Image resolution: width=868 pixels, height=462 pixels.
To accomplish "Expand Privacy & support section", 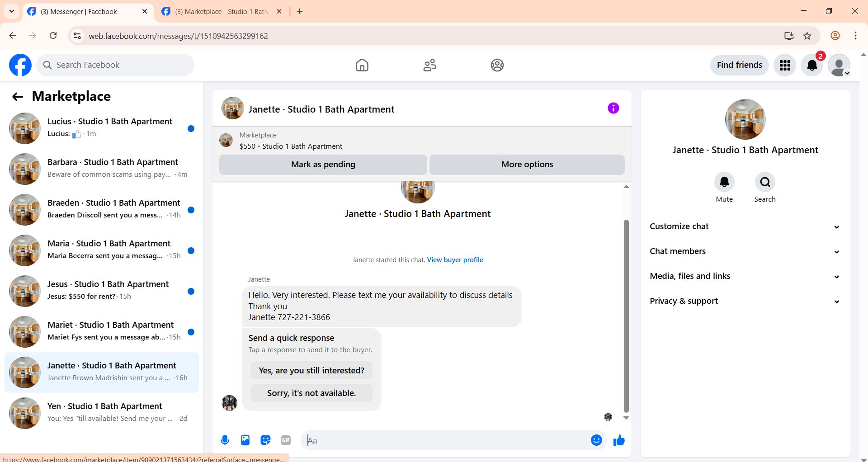I will (x=745, y=301).
